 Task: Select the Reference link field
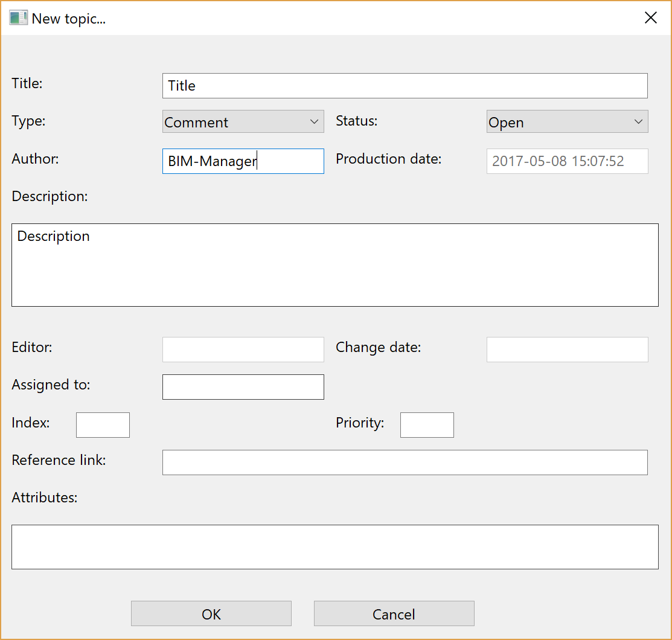pyautogui.click(x=405, y=462)
